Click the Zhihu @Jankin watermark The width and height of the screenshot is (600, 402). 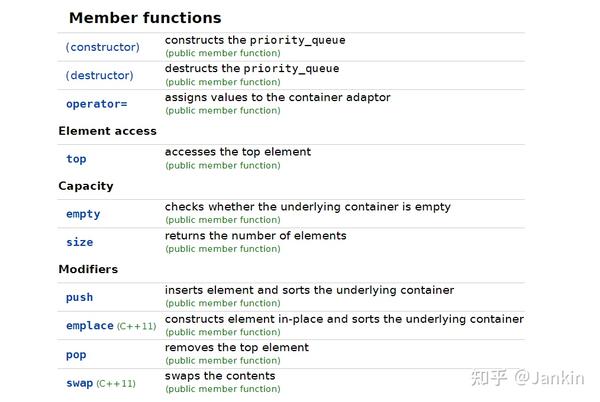point(528,378)
